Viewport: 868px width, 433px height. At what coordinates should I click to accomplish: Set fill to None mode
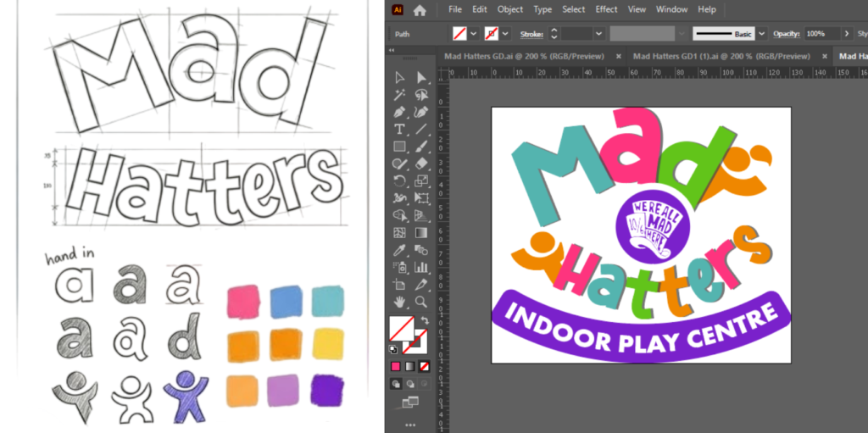pyautogui.click(x=425, y=366)
